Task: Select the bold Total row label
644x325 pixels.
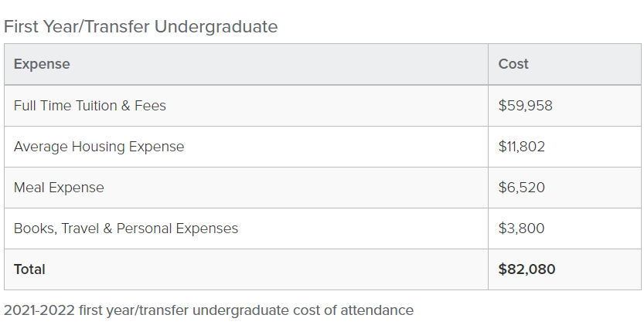Action: point(29,269)
